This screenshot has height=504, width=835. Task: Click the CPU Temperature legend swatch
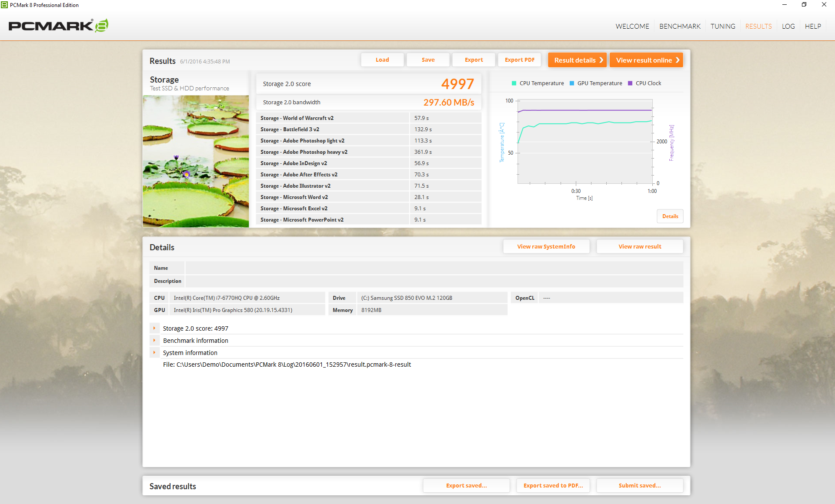coord(514,83)
